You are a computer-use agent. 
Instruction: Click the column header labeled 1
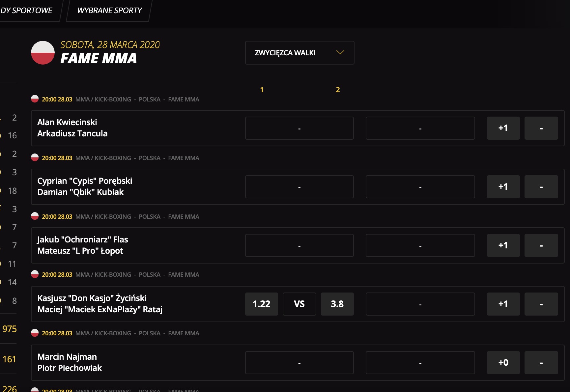click(x=262, y=90)
